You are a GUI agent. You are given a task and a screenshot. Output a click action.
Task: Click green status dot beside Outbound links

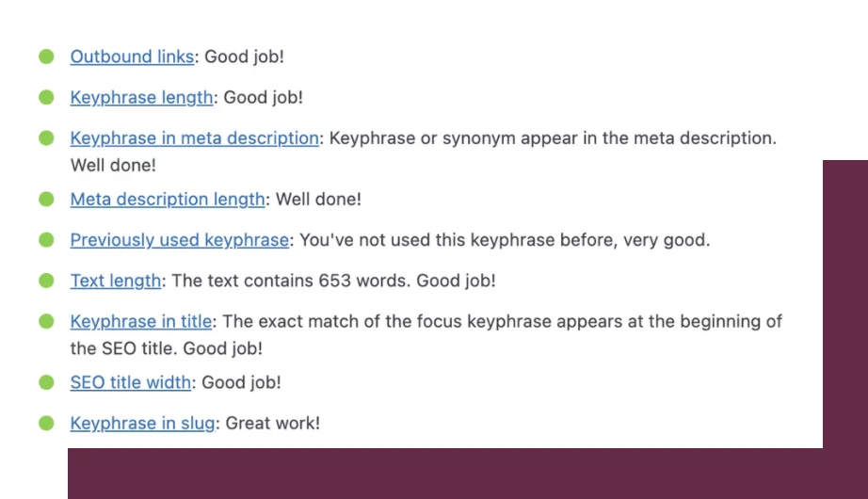46,56
